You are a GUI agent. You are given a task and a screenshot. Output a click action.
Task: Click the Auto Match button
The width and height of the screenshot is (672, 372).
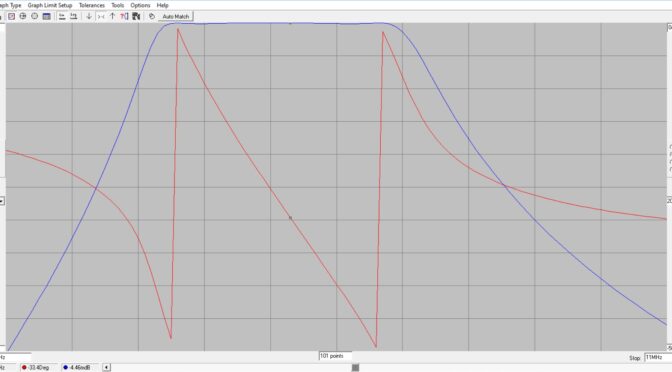pos(176,16)
